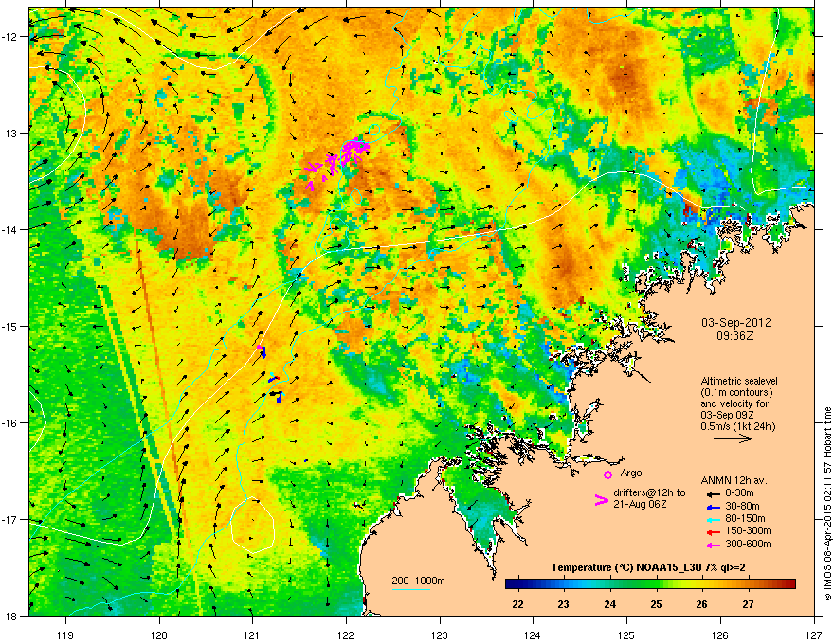Click the '-14' latitude axis label

(x=9, y=229)
